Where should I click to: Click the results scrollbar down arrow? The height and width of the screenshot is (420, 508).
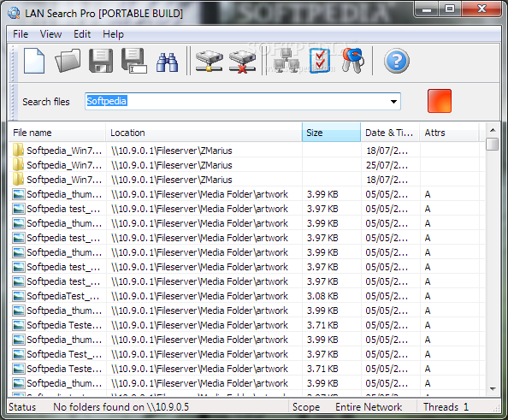coord(493,388)
